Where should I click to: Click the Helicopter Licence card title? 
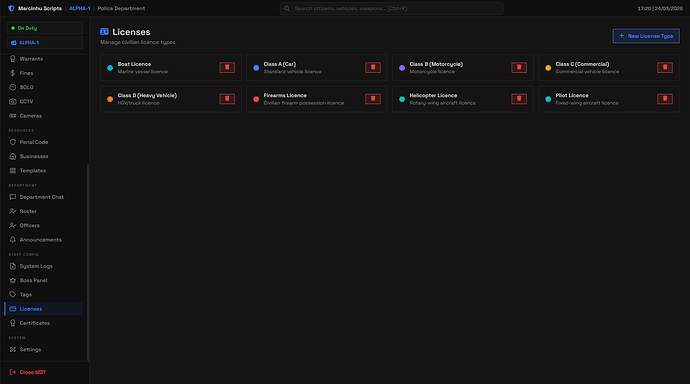point(433,95)
